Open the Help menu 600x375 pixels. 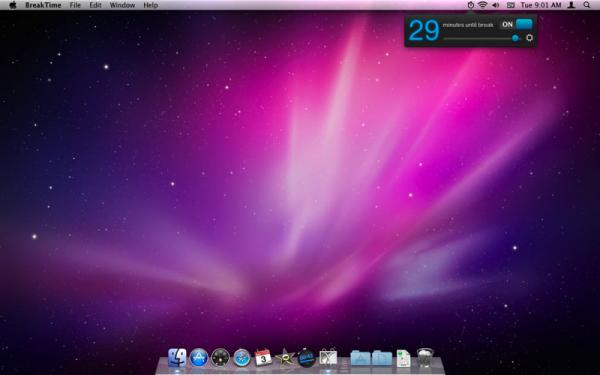coord(150,5)
